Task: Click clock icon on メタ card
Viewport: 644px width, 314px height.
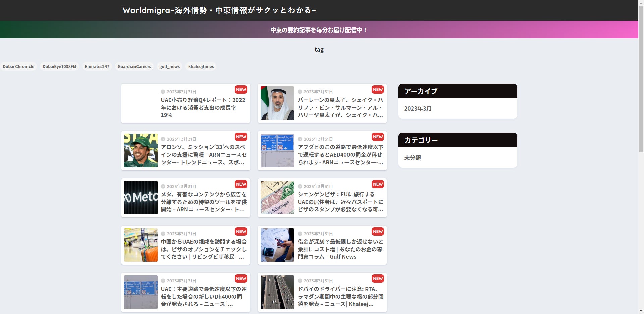Action: click(163, 186)
